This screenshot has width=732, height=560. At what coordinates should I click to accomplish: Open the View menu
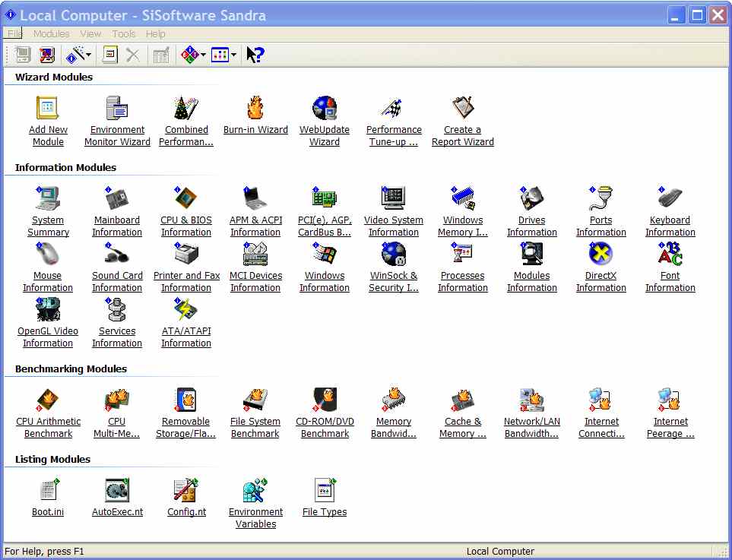[90, 33]
